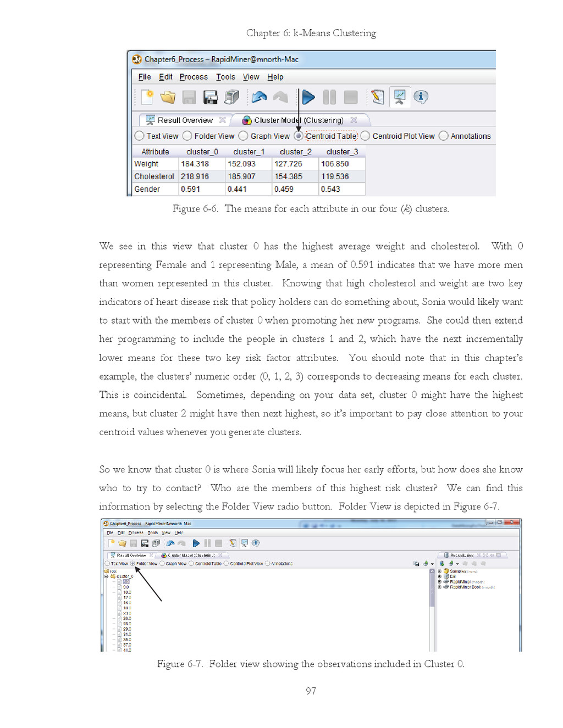Click the Print icon in the Figure 6-6 toolbar
The image size is (563, 728).
tap(231, 97)
